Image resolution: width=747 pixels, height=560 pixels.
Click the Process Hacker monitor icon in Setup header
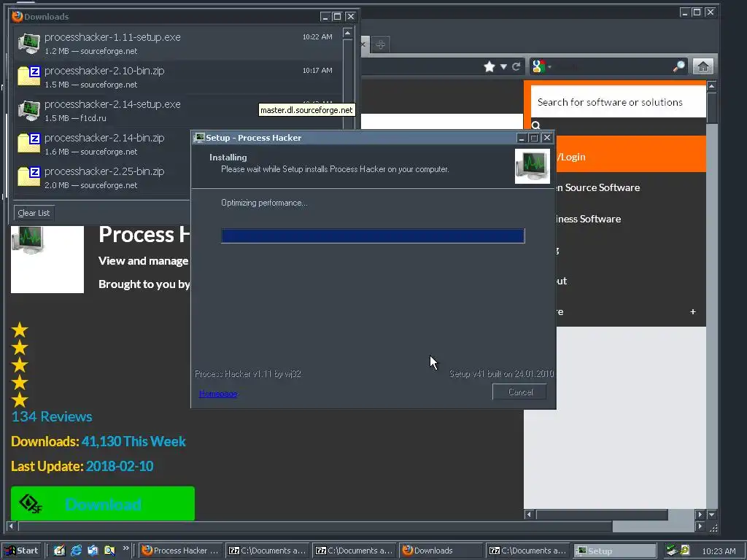(x=532, y=166)
